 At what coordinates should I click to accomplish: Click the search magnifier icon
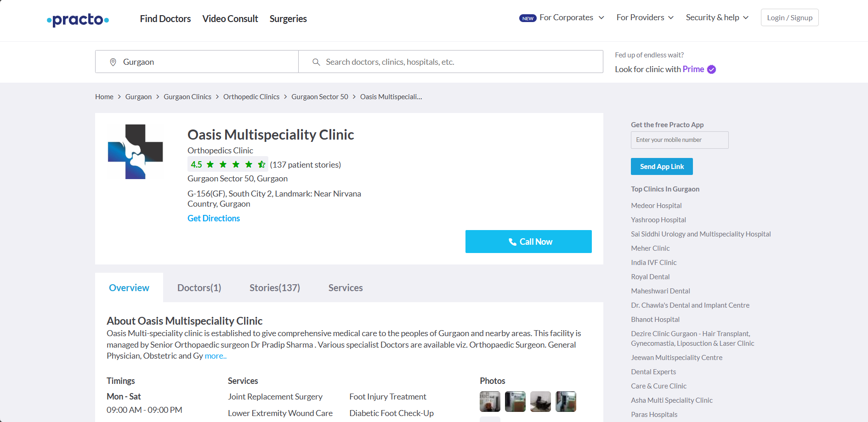coord(316,62)
